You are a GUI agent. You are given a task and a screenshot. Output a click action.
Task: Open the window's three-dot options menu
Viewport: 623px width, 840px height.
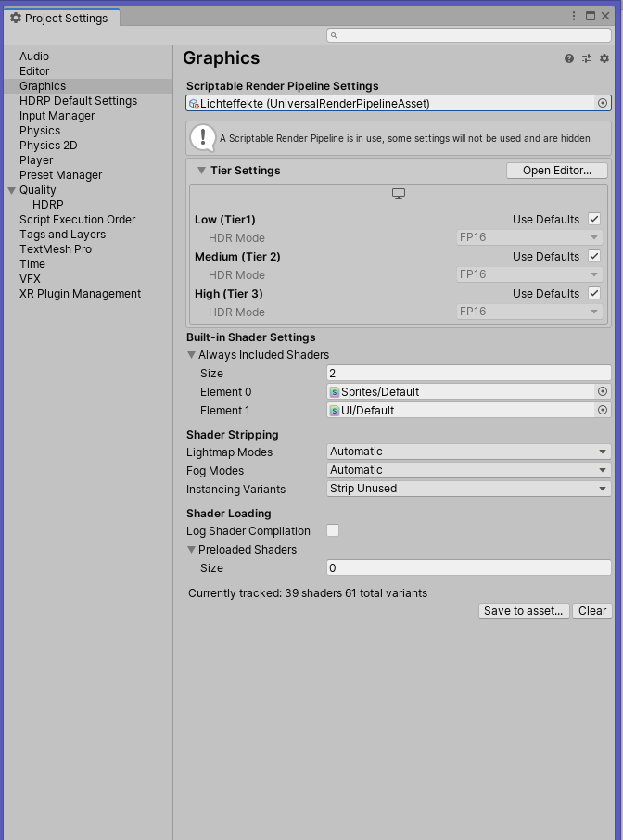click(575, 17)
